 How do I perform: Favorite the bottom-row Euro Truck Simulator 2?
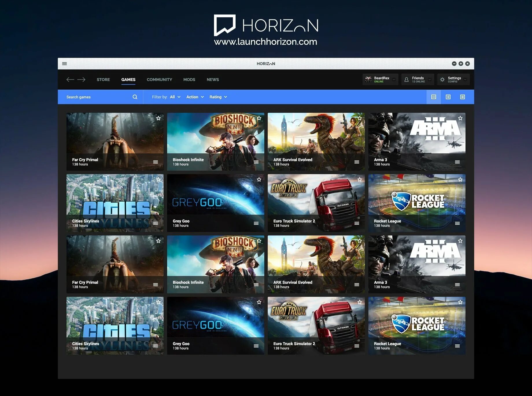[x=360, y=302]
